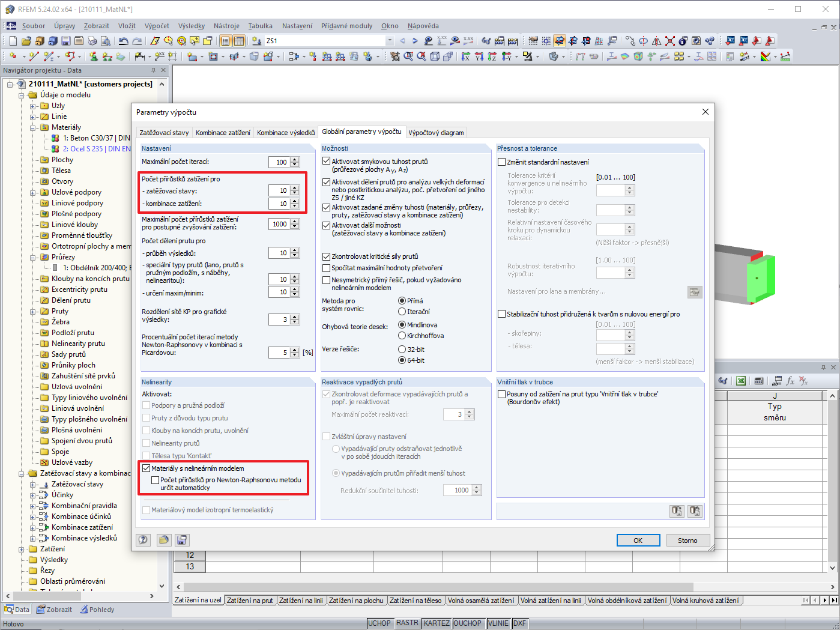
Task: Switch to 'Výpočtový diagram' tab
Action: point(436,133)
